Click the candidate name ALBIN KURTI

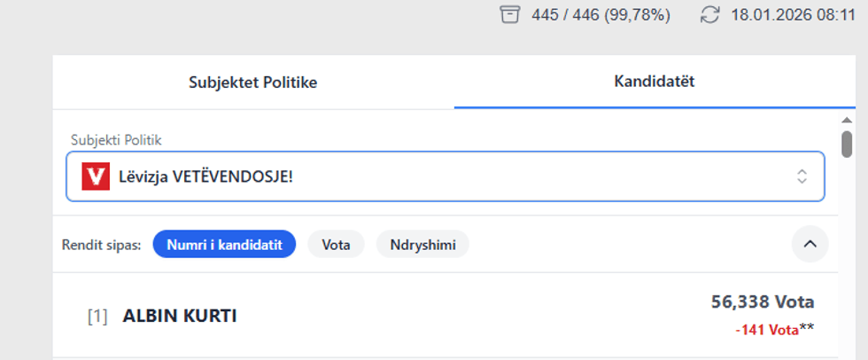click(x=179, y=316)
